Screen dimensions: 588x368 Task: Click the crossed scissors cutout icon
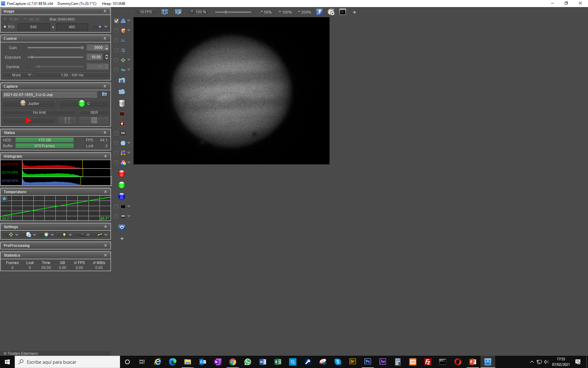[x=123, y=40]
